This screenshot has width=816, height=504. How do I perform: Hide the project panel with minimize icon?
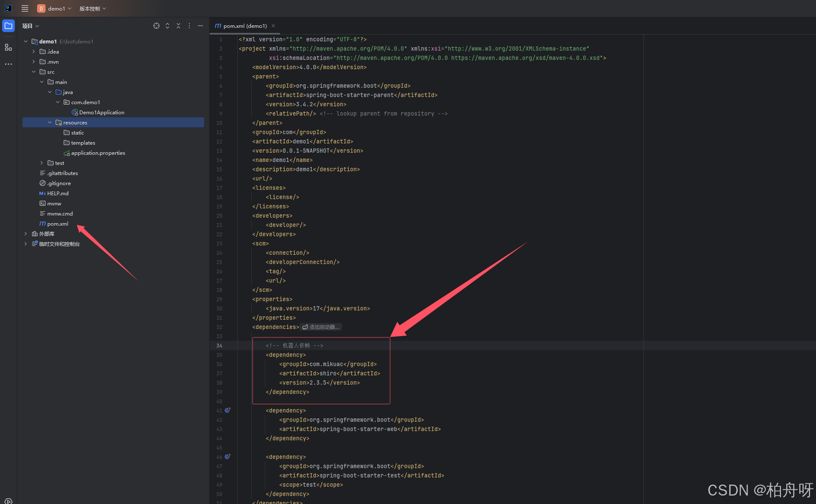[x=200, y=26]
